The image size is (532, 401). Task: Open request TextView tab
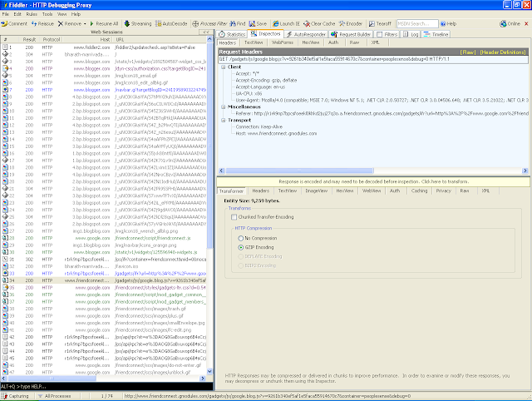point(254,42)
